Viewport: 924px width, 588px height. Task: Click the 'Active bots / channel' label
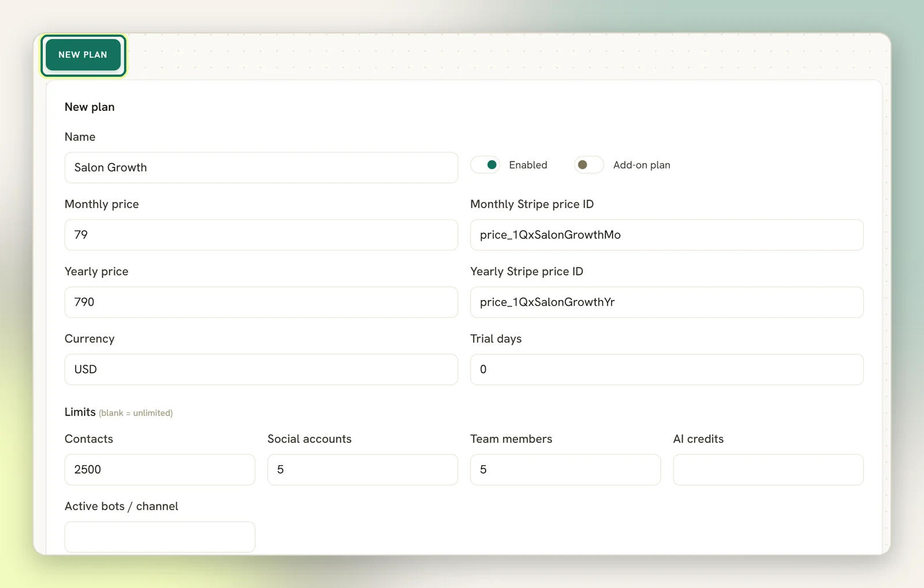121,507
